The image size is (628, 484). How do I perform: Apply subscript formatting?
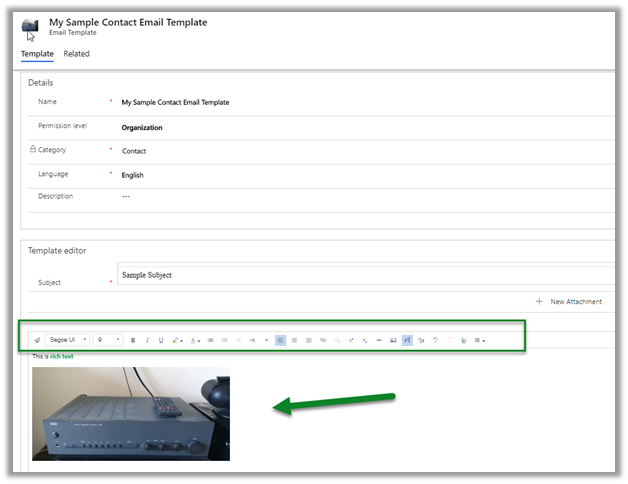[365, 340]
